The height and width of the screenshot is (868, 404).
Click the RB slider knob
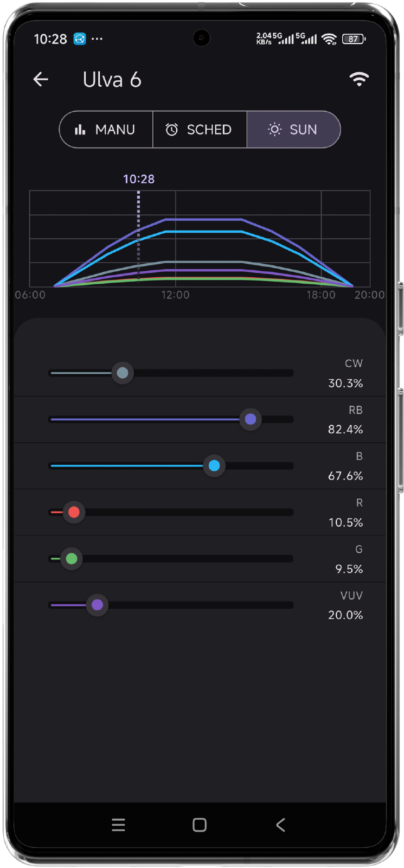[x=251, y=419]
